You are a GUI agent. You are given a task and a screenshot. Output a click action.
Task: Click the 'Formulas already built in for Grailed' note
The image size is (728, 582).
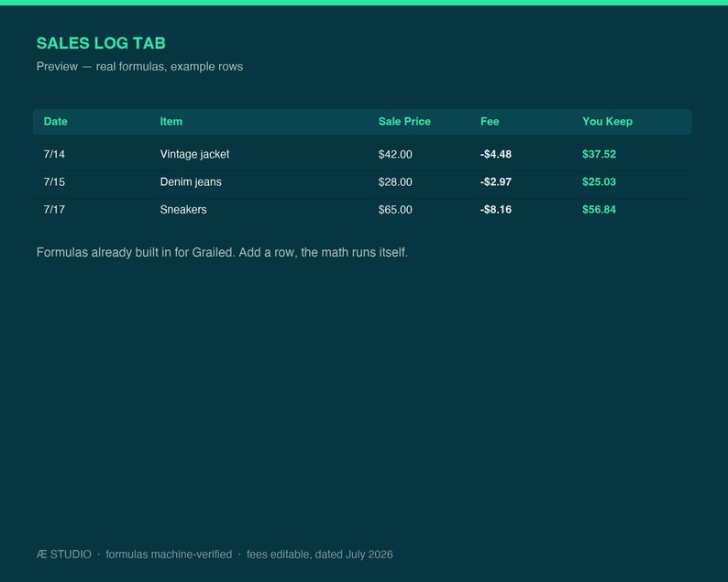pos(222,252)
